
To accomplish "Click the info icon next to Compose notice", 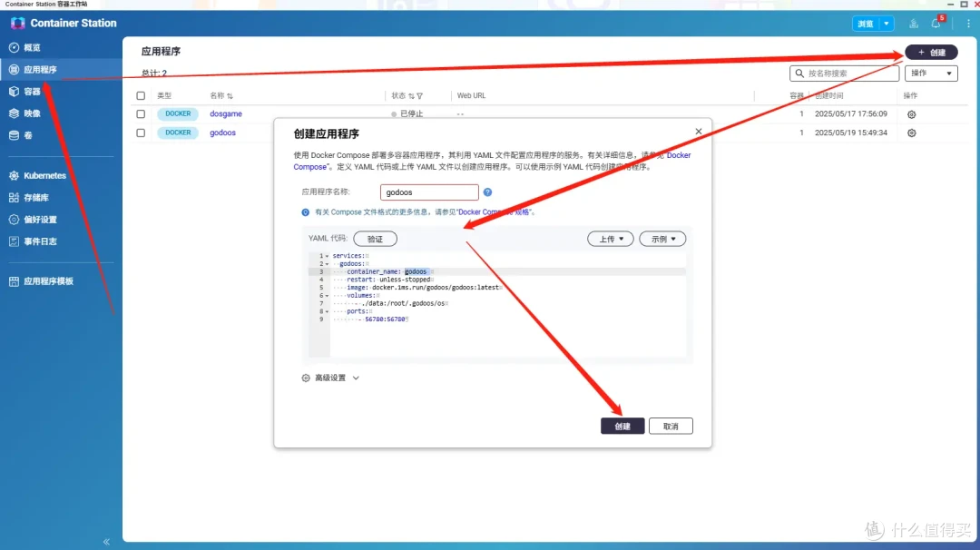I will coord(306,212).
